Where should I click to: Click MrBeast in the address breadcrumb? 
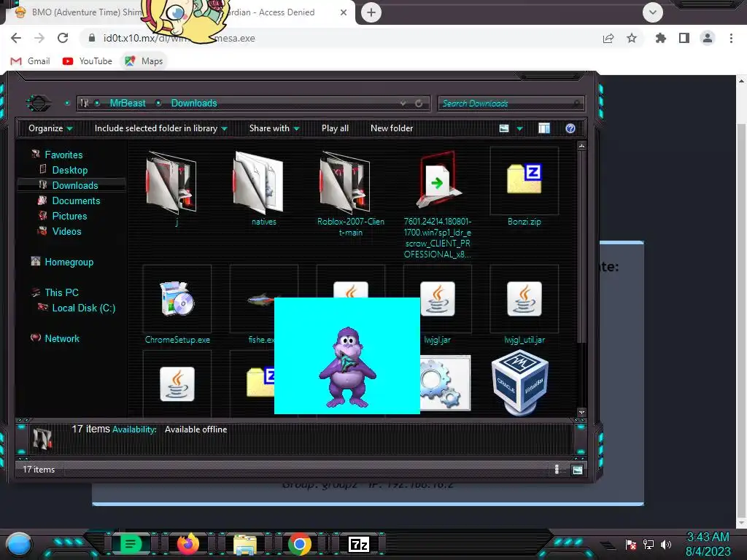click(x=128, y=103)
